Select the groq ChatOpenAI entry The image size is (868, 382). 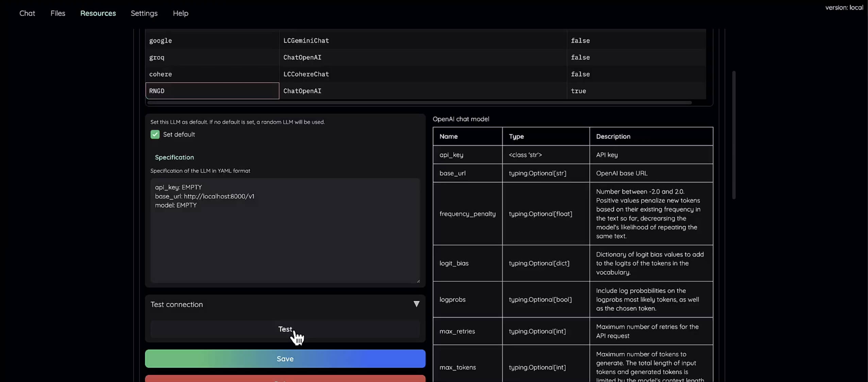coord(302,57)
